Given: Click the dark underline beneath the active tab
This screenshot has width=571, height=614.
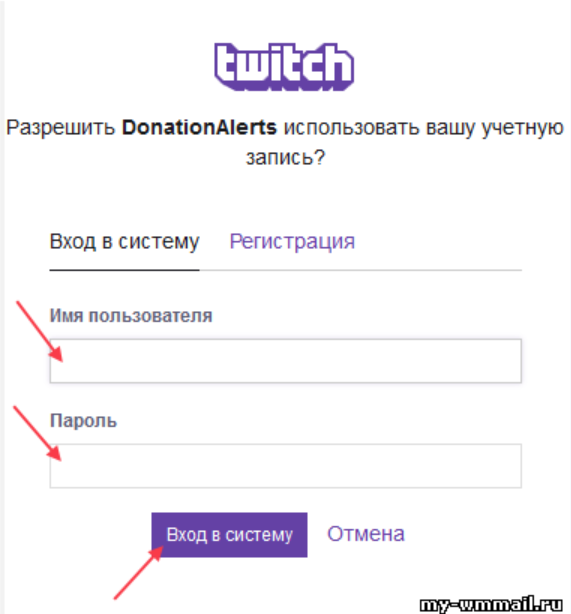Looking at the screenshot, I should click(125, 270).
